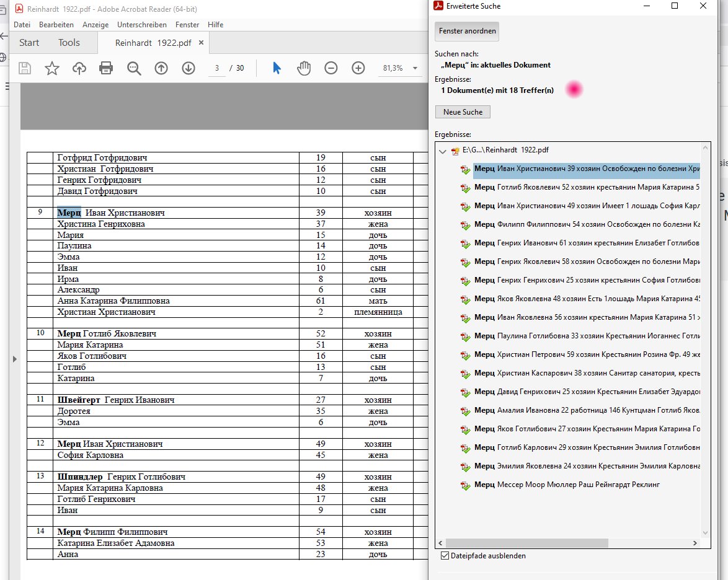This screenshot has height=580, width=728.
Task: Open the Anzeige menu
Action: (x=95, y=25)
